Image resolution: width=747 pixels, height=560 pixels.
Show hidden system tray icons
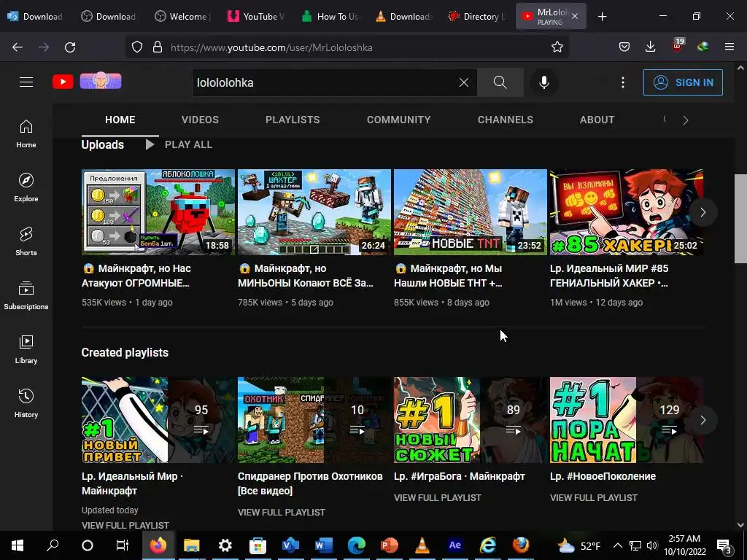pos(617,545)
